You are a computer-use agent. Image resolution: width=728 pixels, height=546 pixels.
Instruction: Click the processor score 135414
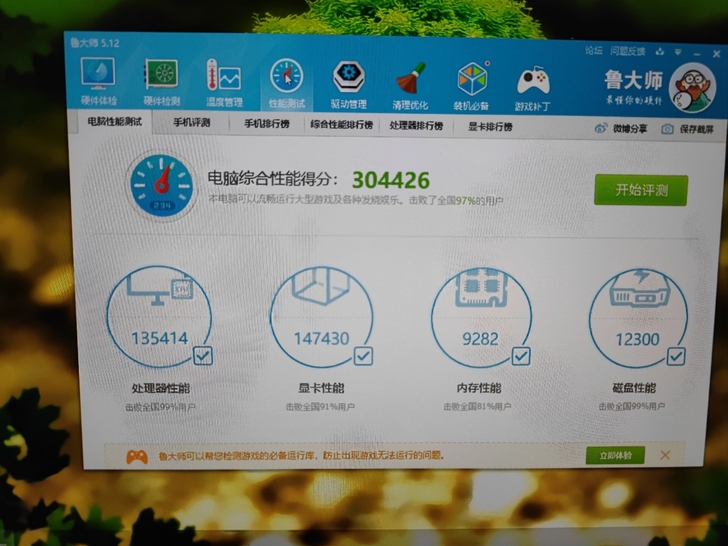(160, 338)
